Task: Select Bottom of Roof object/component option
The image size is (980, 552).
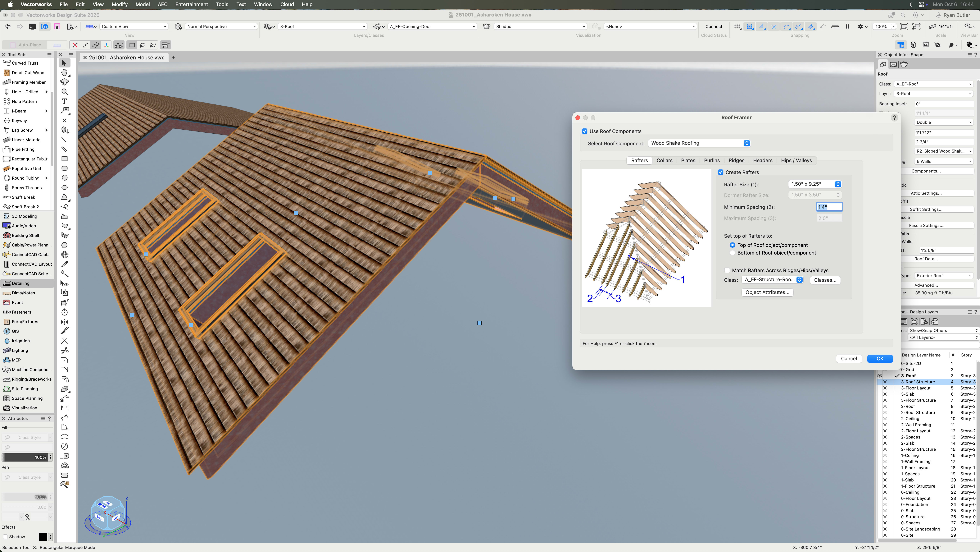Action: click(x=732, y=253)
